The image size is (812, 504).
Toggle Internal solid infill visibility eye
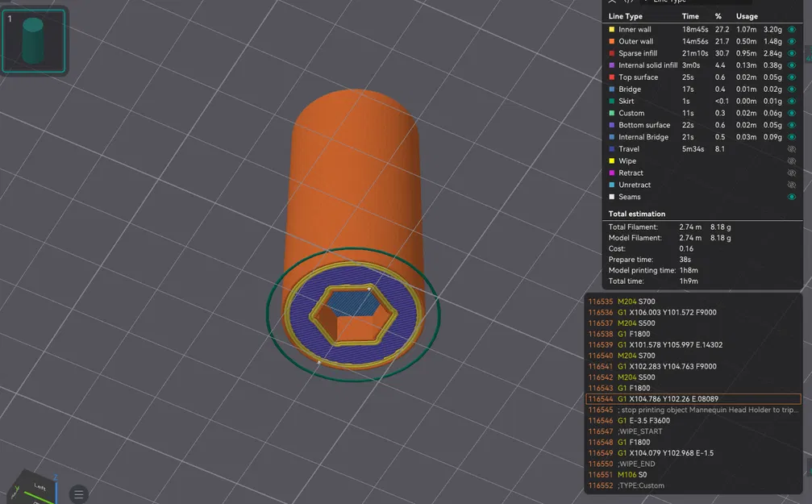tap(791, 65)
